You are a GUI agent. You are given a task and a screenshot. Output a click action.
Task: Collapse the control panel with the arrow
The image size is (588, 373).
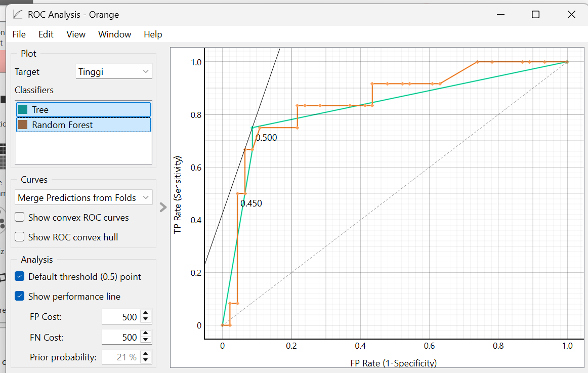pyautogui.click(x=163, y=208)
